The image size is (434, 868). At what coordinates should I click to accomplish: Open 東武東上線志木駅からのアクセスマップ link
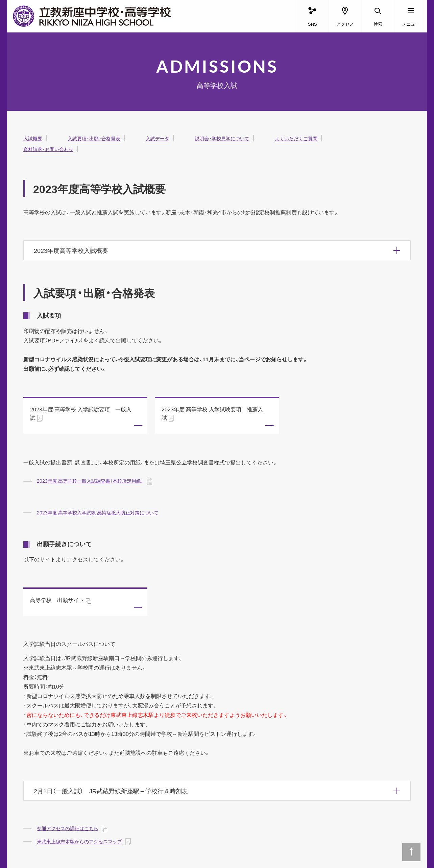(79, 842)
